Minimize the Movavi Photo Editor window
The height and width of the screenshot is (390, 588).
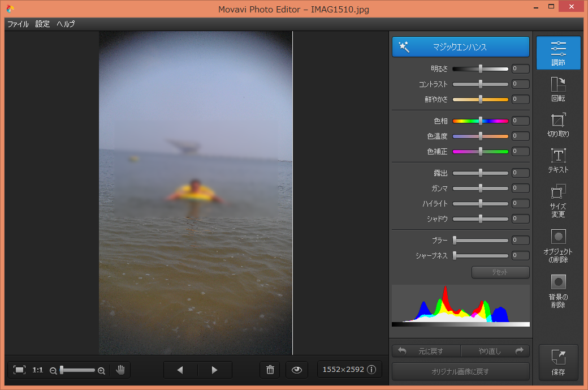point(536,7)
